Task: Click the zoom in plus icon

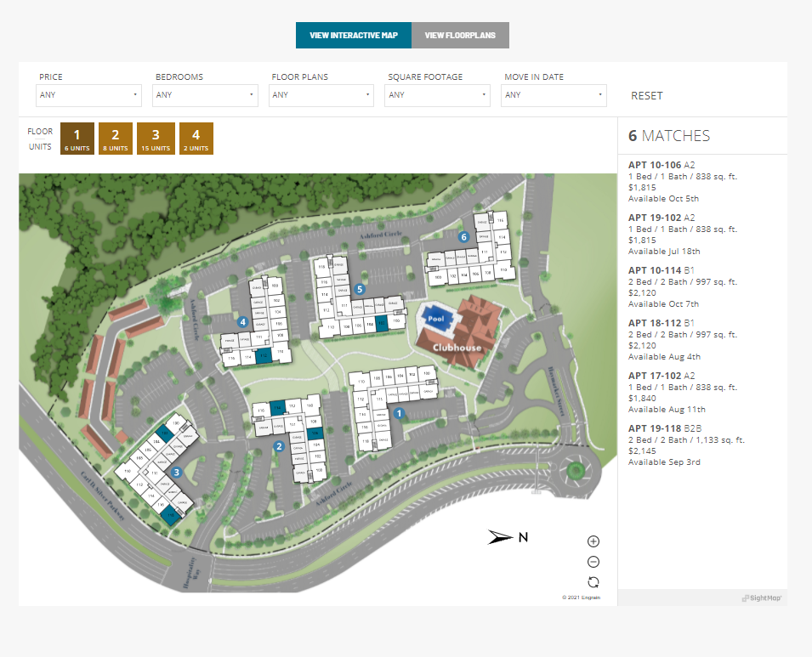Action: 593,541
